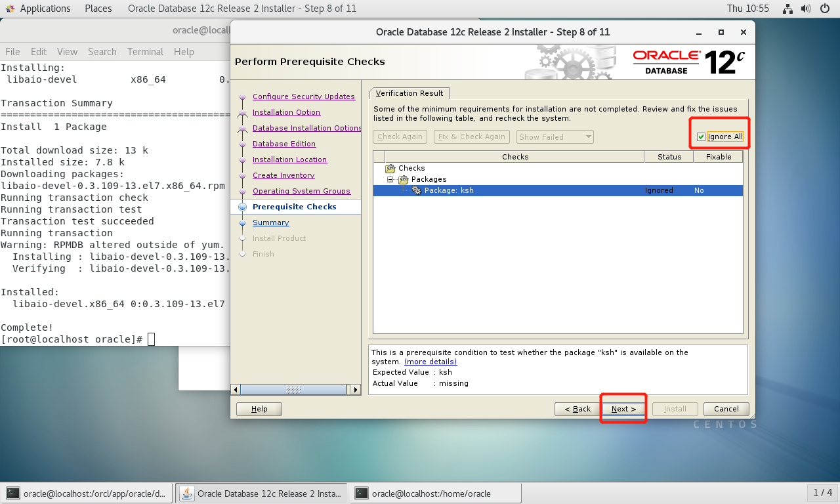840x504 pixels.
Task: Click terminal icon of /home/oracle taskbar item
Action: (361, 493)
